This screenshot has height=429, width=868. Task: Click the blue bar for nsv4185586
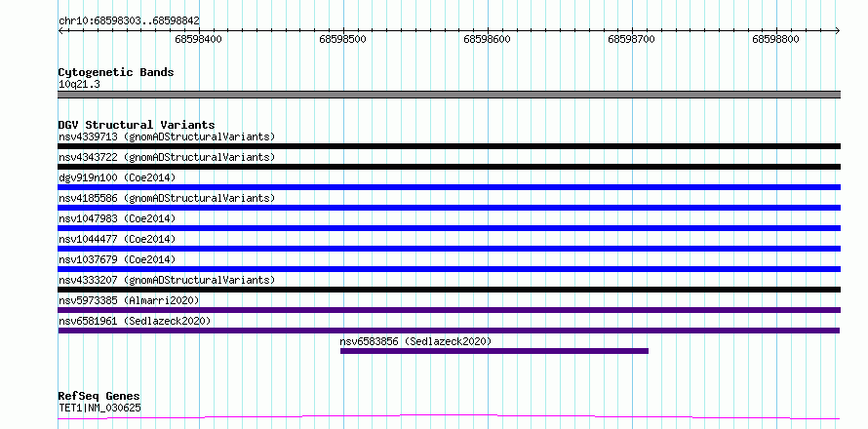click(449, 208)
